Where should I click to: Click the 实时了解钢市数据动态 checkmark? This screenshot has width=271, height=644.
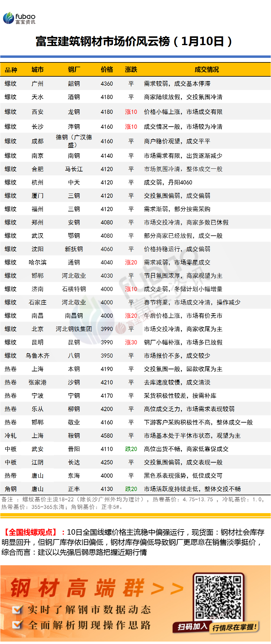point(17,609)
